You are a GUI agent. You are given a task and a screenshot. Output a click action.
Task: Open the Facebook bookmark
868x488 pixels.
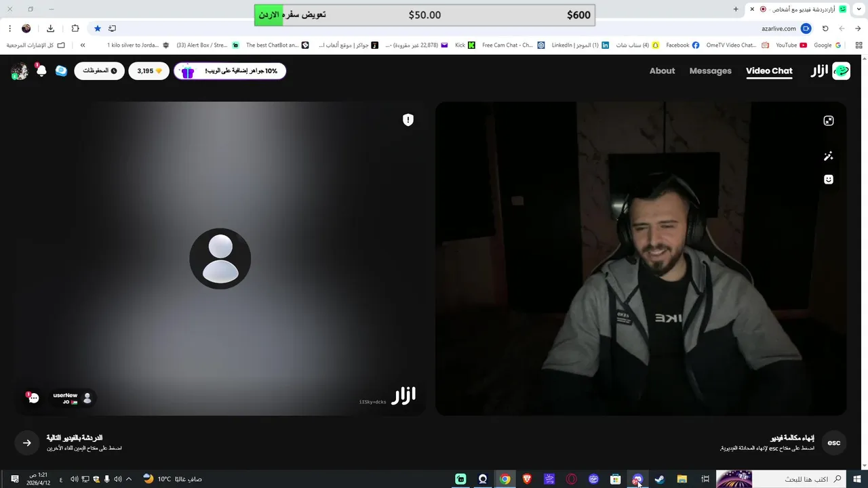pos(683,45)
